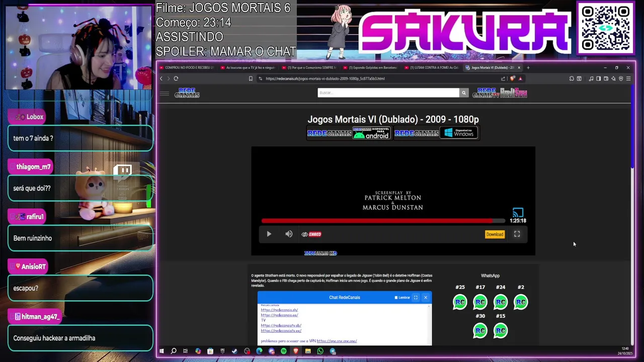Open Steam from the taskbar
Viewport: 644px width, 362px height.
coord(234,351)
